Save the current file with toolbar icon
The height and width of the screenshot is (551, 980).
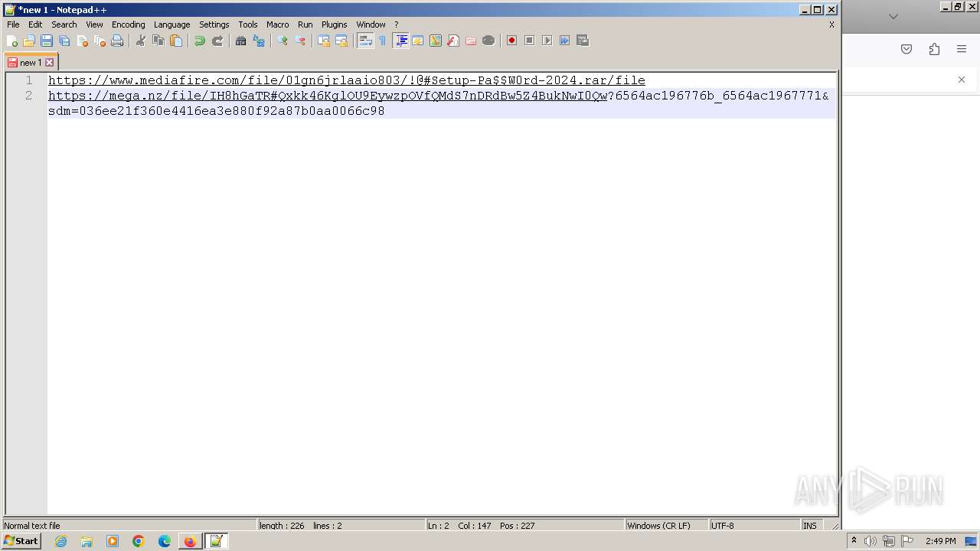pos(47,41)
